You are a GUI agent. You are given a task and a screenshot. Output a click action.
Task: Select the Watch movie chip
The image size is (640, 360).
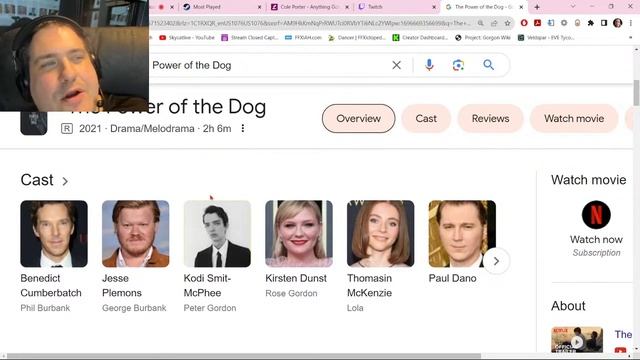(574, 118)
